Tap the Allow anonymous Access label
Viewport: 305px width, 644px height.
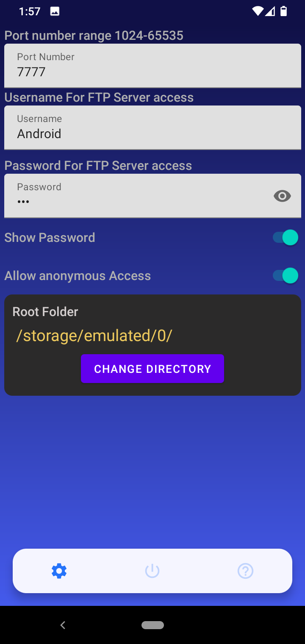coord(78,276)
